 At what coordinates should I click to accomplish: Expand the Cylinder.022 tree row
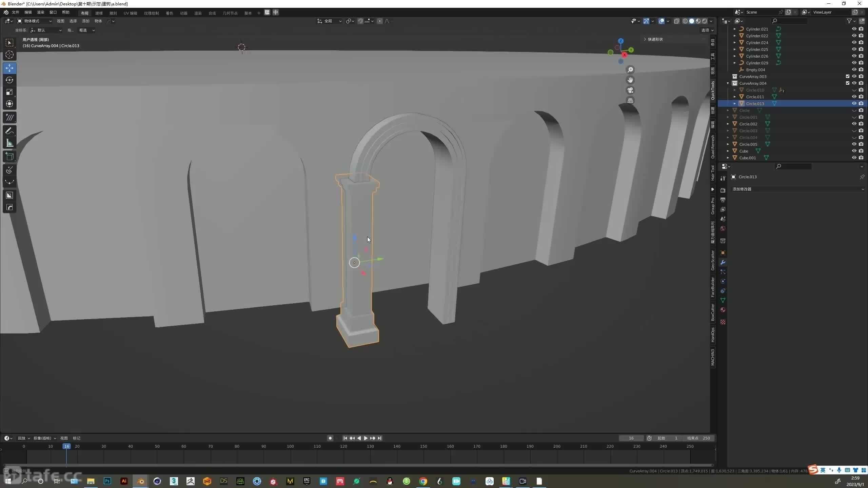point(734,36)
